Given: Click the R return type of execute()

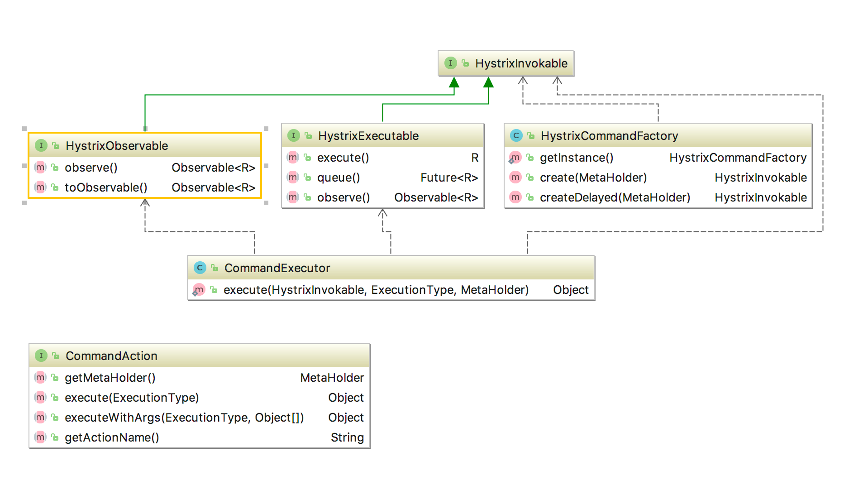Looking at the screenshot, I should pyautogui.click(x=475, y=158).
